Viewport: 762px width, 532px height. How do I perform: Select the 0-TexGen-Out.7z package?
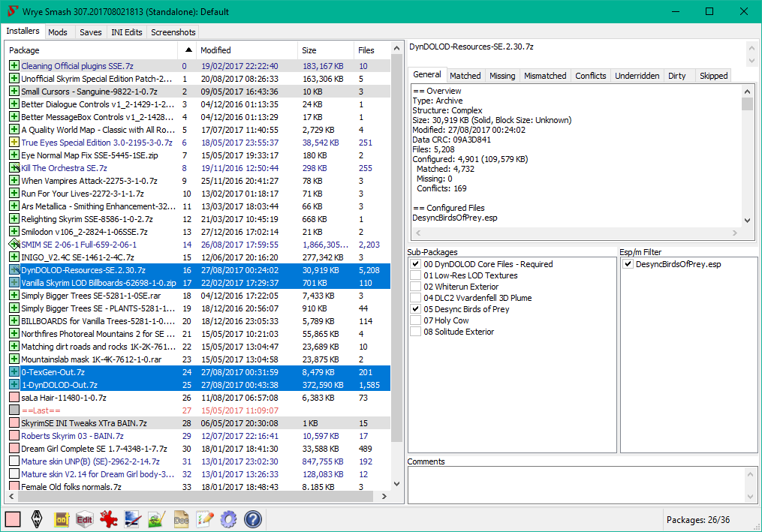pos(197,372)
